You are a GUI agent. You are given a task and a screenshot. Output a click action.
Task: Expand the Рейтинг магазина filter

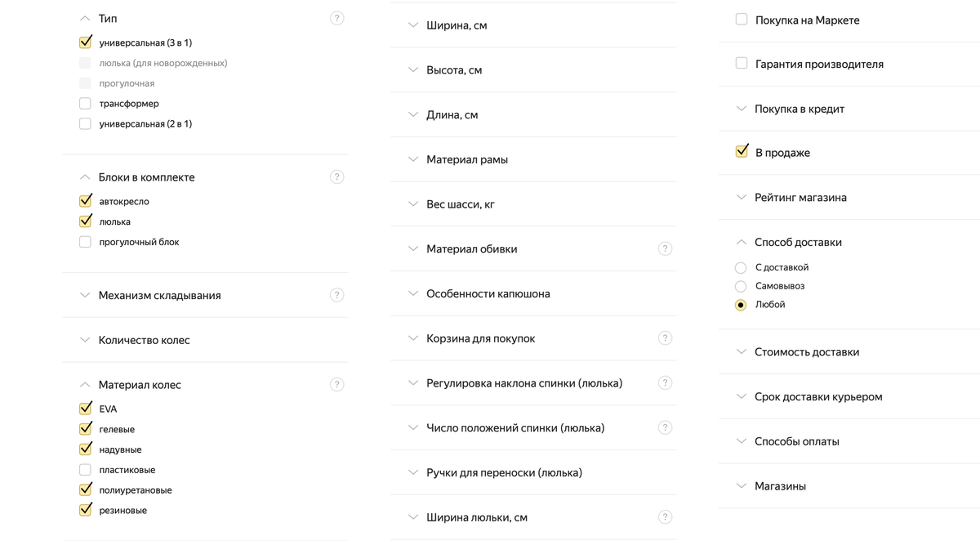[849, 197]
